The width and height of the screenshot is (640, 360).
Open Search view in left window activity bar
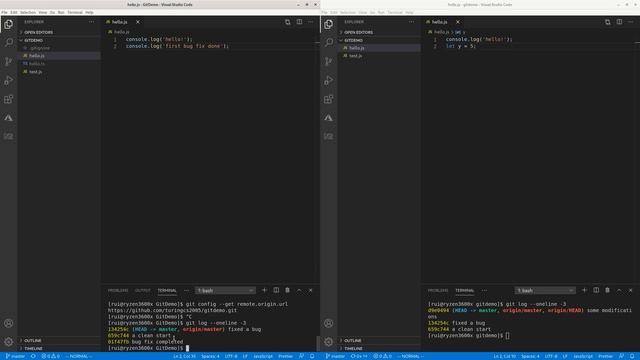[x=9, y=42]
